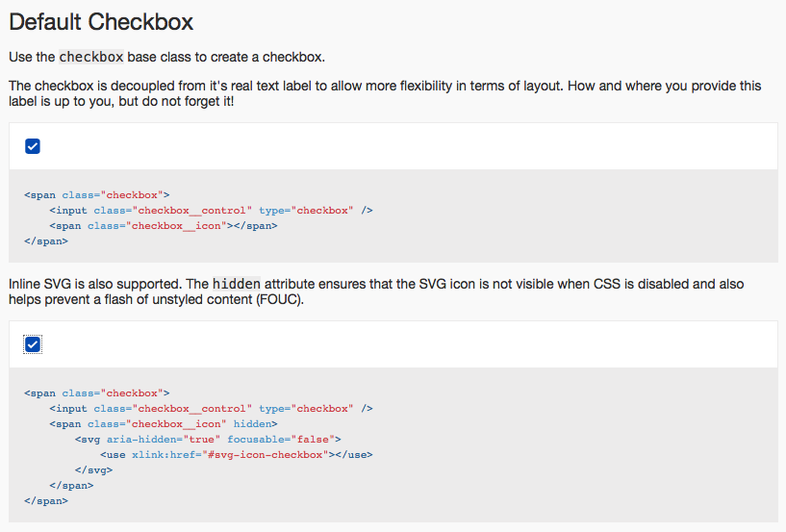Click the hidden attribute in the second code block
The image size is (786, 532).
point(255,424)
